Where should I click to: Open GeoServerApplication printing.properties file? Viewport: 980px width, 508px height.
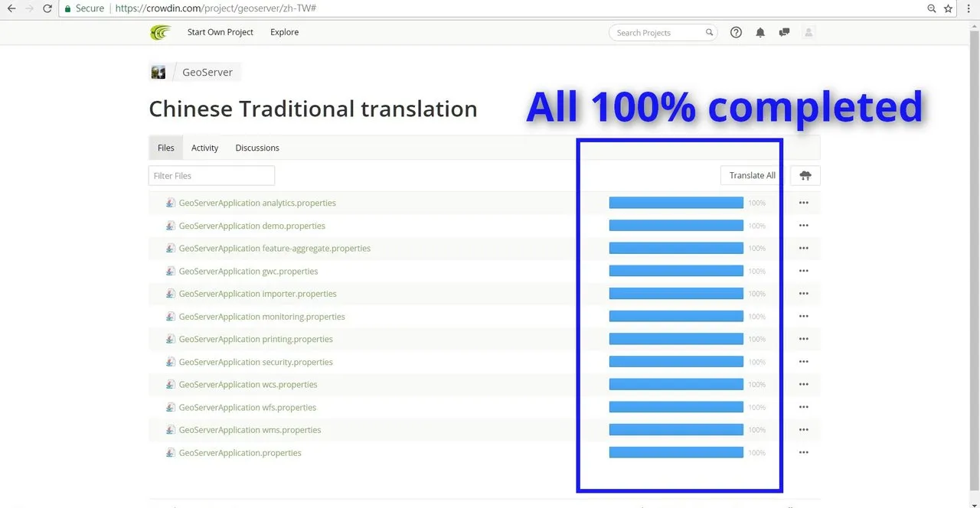(x=256, y=339)
